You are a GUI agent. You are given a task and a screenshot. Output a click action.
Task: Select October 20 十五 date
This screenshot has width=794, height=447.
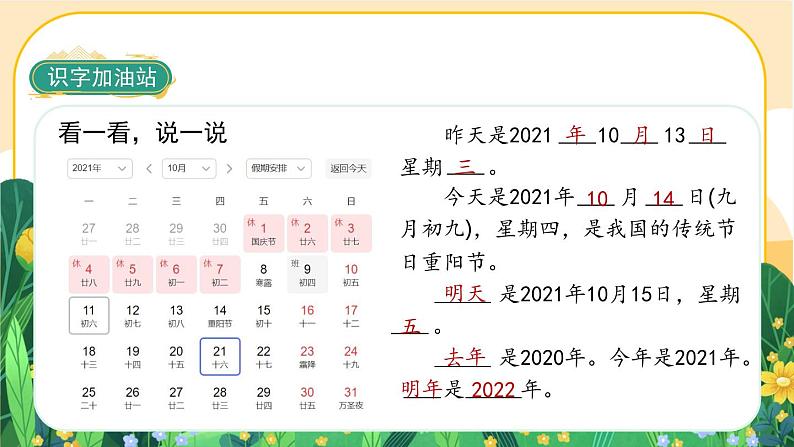point(176,356)
